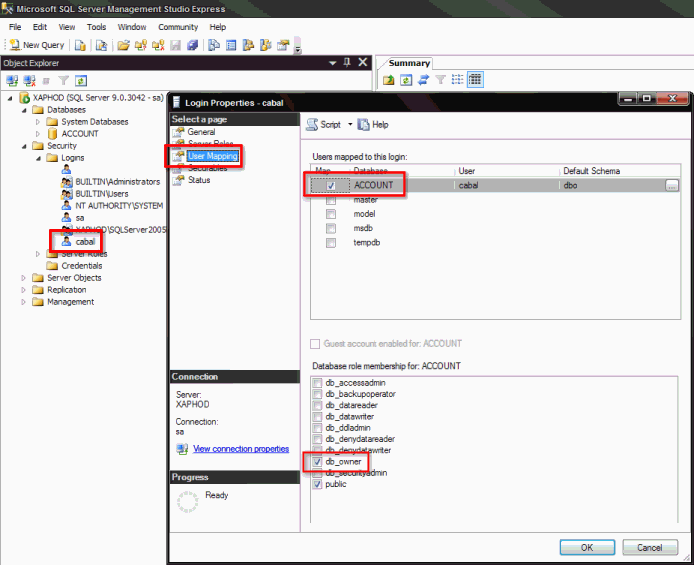Check the master database map checkbox
Viewport: 694px width, 565px height.
coord(331,200)
